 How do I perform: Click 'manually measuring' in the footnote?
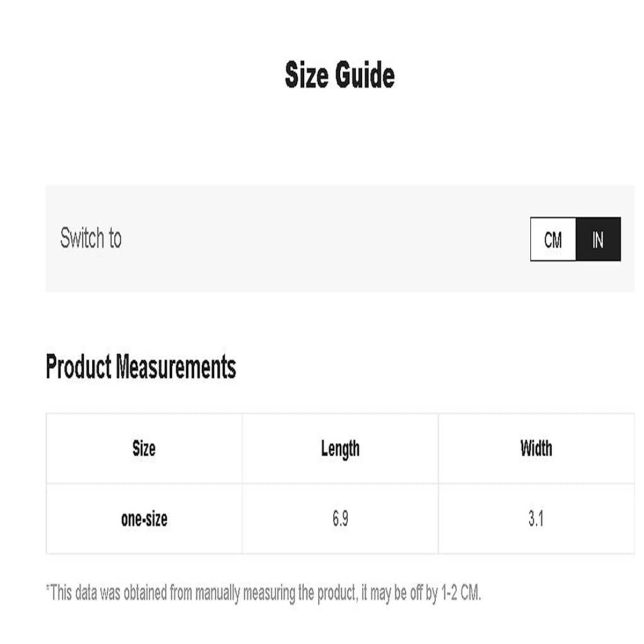point(245,593)
